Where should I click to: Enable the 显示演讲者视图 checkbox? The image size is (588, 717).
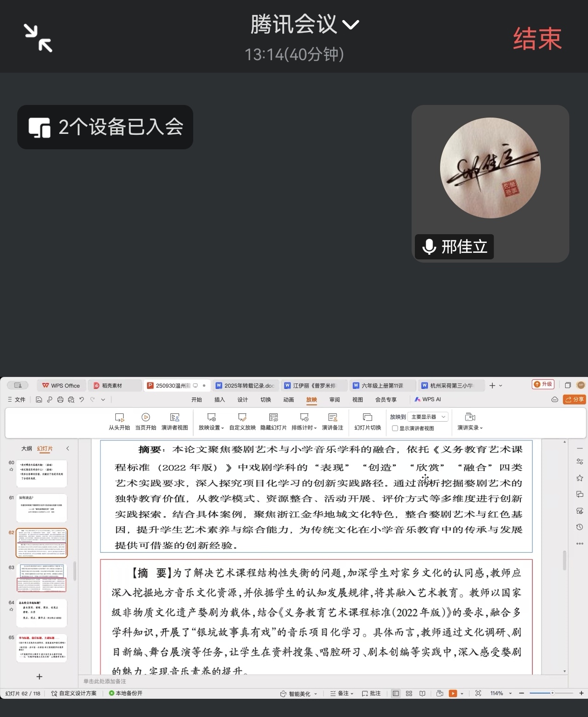tap(395, 428)
